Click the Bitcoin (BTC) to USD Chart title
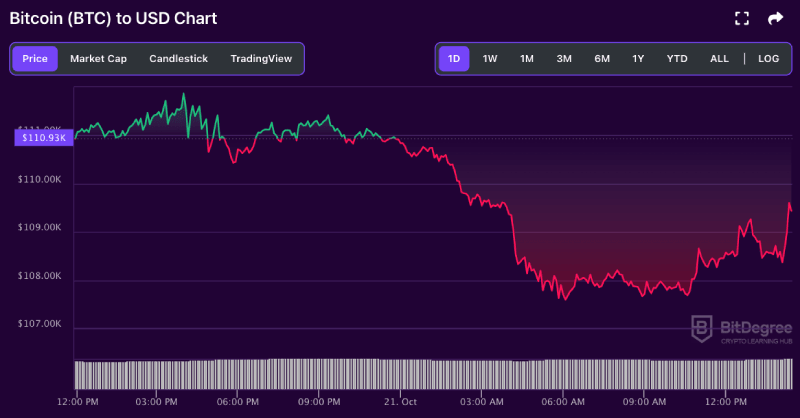 (113, 18)
